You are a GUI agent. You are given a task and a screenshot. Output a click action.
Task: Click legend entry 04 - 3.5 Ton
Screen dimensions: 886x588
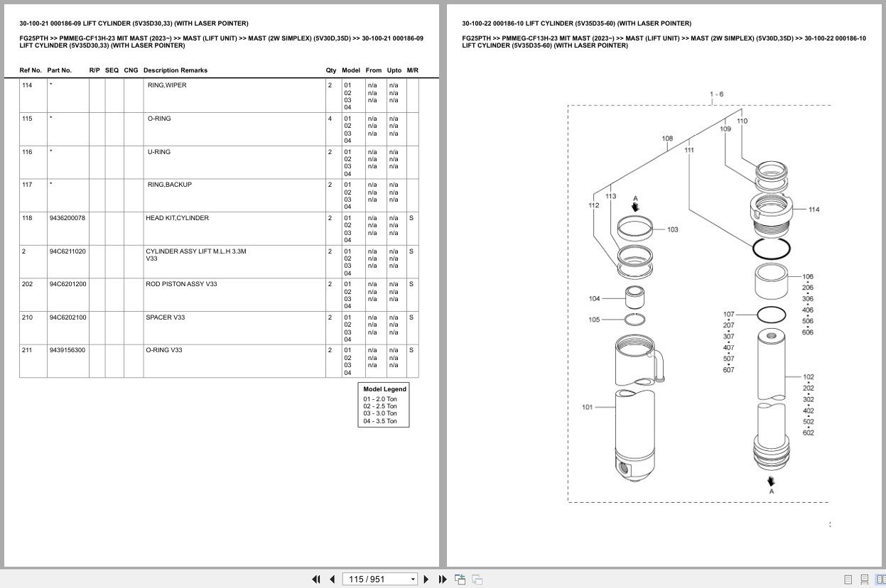click(x=380, y=421)
